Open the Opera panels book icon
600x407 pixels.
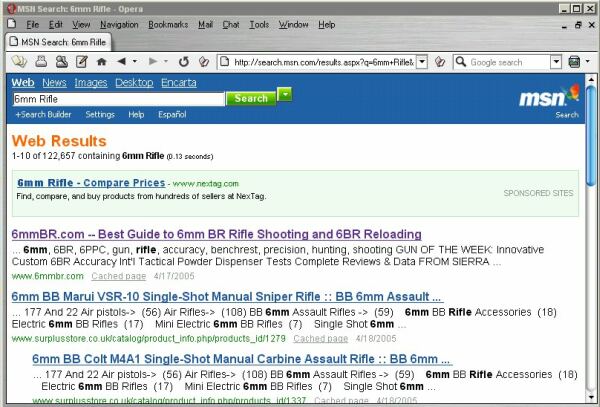[19, 61]
